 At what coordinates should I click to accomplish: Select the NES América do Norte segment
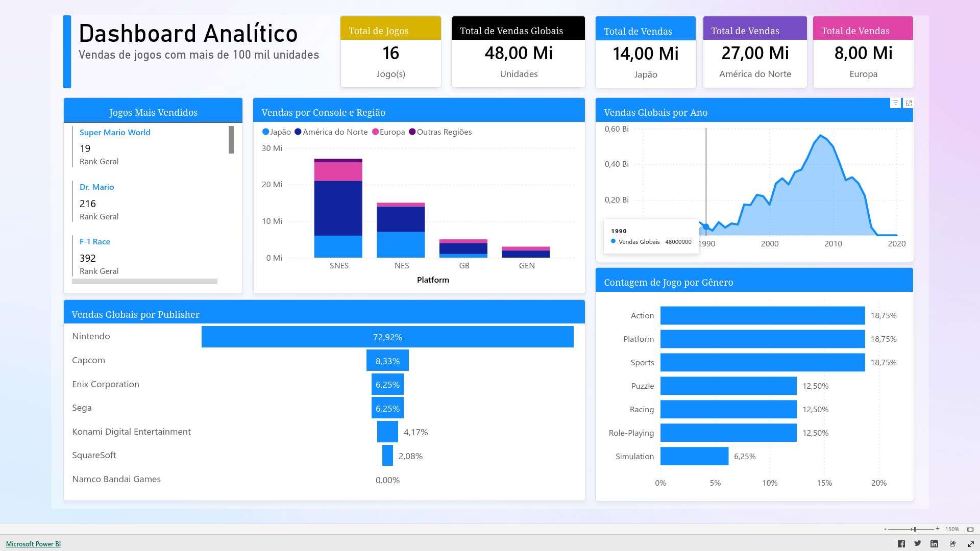point(401,219)
